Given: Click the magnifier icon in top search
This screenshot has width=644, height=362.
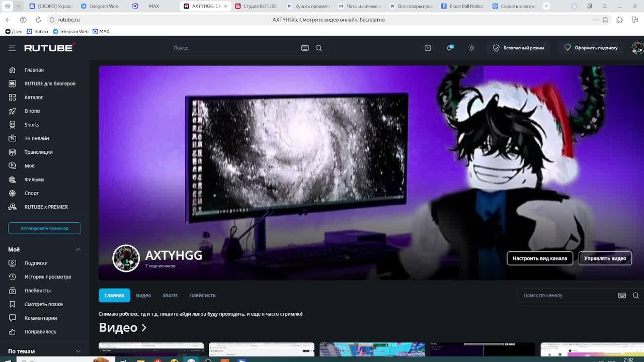Looking at the screenshot, I should tap(318, 48).
